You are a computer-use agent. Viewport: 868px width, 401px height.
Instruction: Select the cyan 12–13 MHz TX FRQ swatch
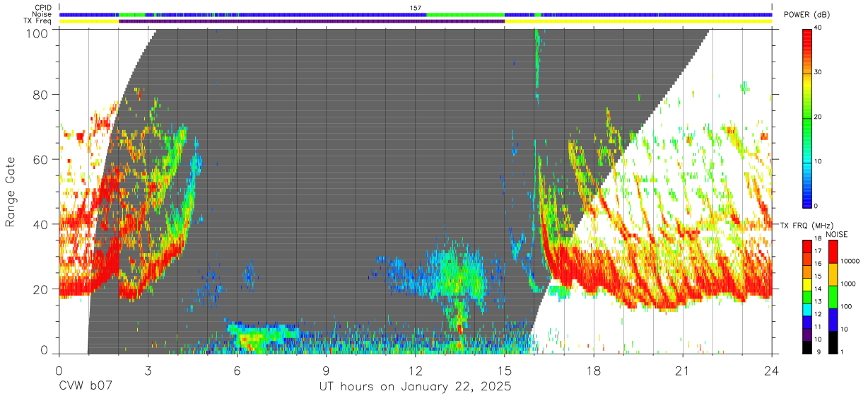tap(807, 308)
